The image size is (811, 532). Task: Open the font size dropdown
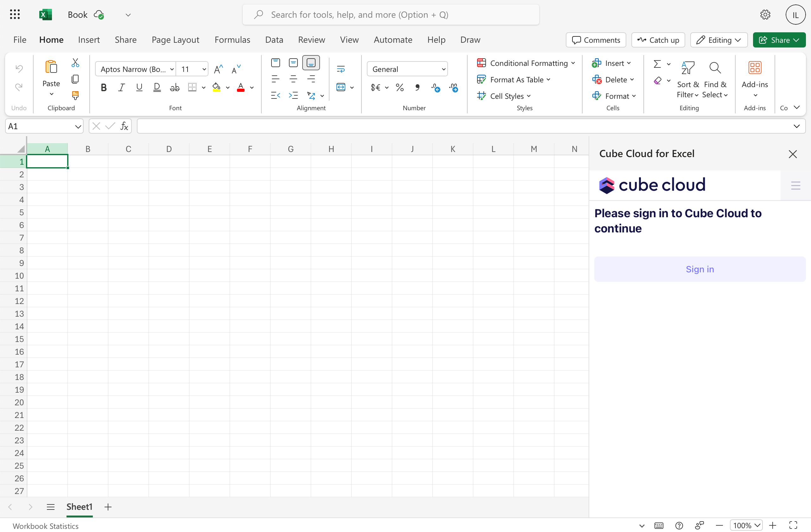pos(204,69)
